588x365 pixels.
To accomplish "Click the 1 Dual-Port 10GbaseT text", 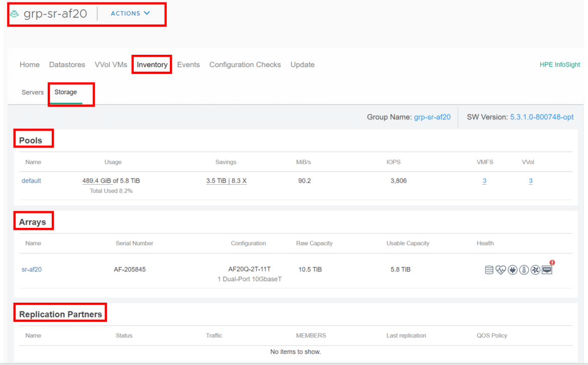I will [249, 279].
